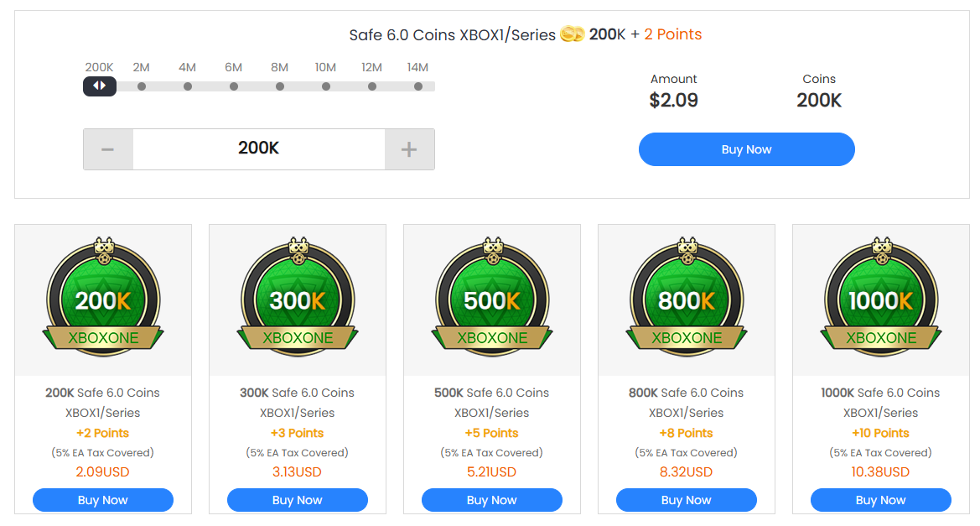Buy the 300K package for 3.13USD
Screen dimensions: 980x526
pos(298,500)
